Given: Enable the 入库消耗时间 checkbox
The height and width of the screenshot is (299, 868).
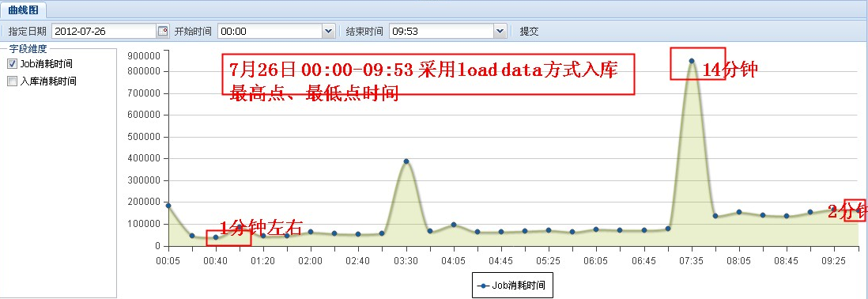Looking at the screenshot, I should [12, 81].
